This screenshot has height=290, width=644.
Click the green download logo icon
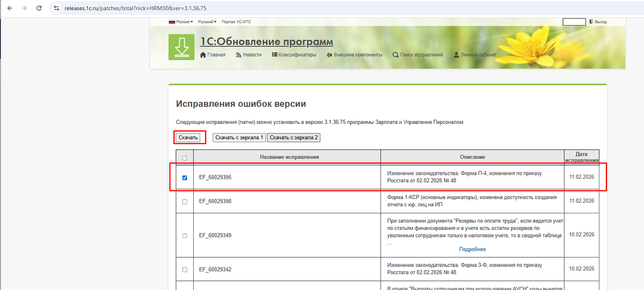tap(181, 47)
